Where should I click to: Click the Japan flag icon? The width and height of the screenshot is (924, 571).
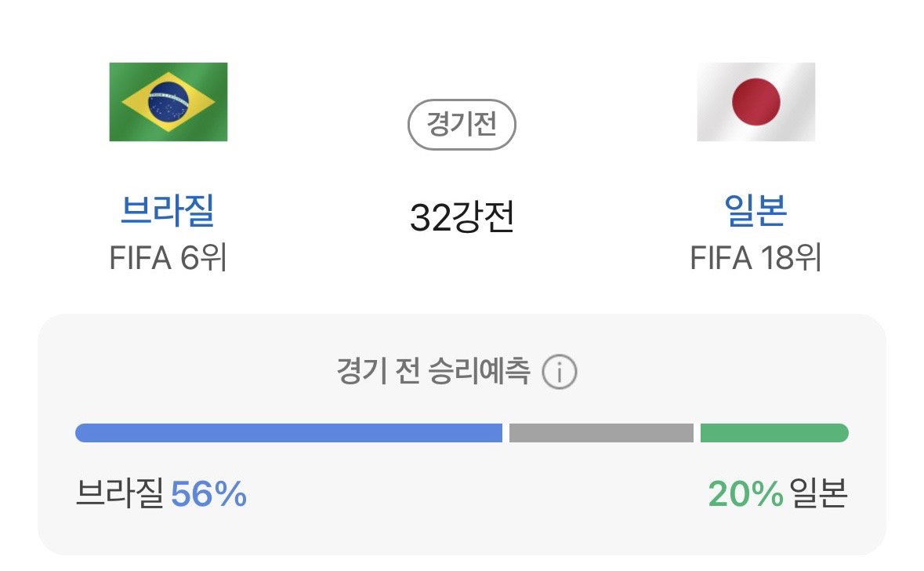(756, 101)
